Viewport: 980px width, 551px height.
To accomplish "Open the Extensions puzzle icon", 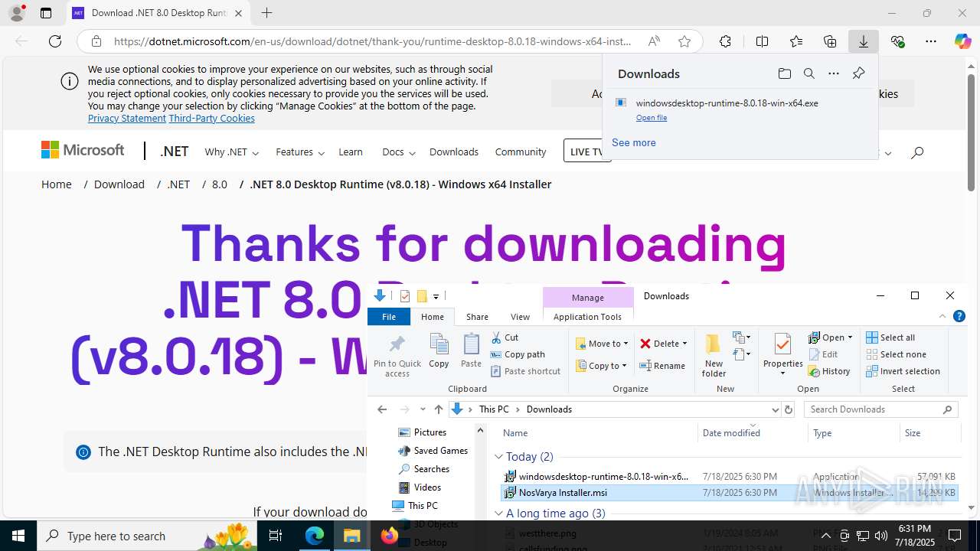I will click(x=725, y=41).
